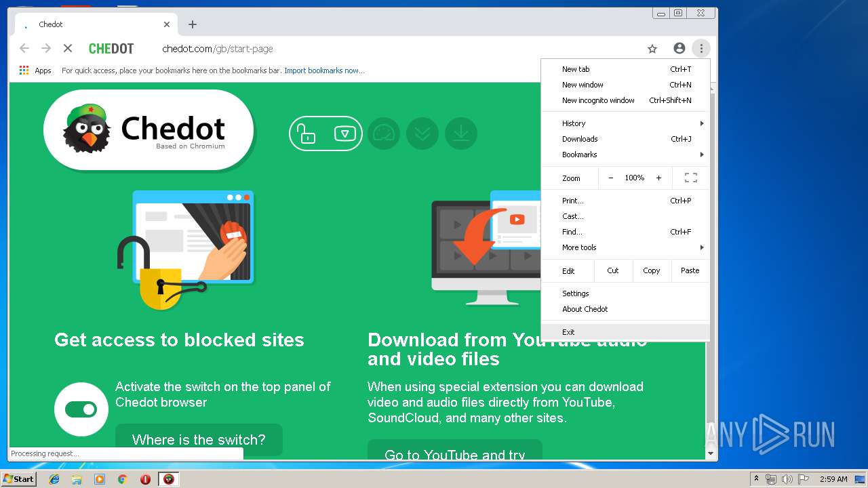The height and width of the screenshot is (488, 868).
Task: Click Go to YouTube and try button
Action: 455,450
